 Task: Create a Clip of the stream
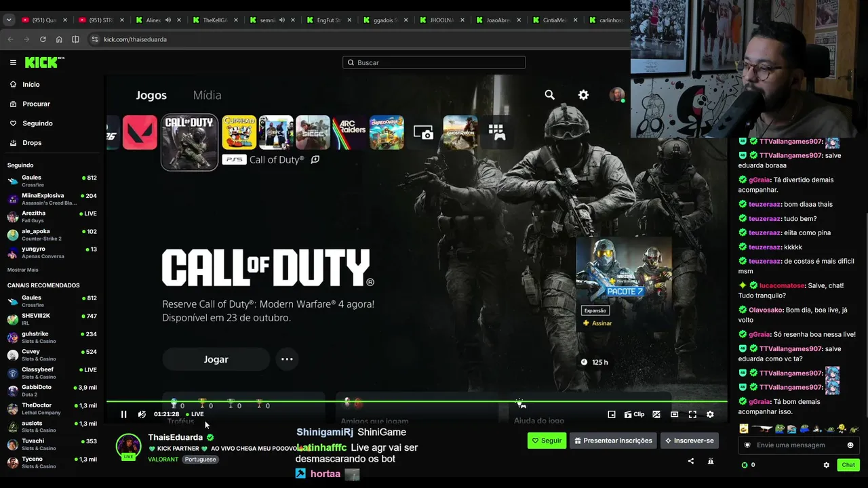[x=634, y=414]
